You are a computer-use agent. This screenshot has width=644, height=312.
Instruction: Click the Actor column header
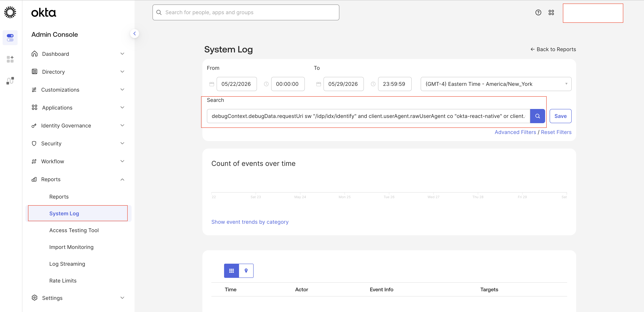click(x=301, y=290)
